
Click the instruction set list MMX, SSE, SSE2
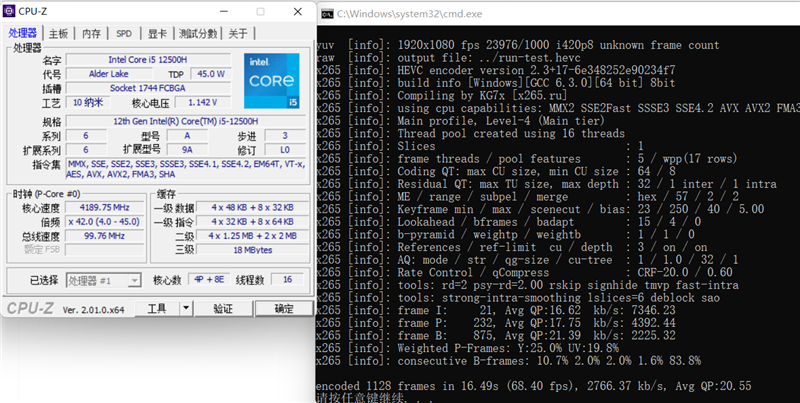pyautogui.click(x=186, y=169)
